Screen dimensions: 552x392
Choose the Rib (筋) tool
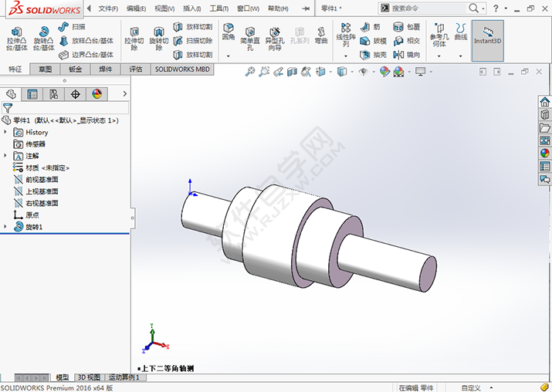point(371,27)
